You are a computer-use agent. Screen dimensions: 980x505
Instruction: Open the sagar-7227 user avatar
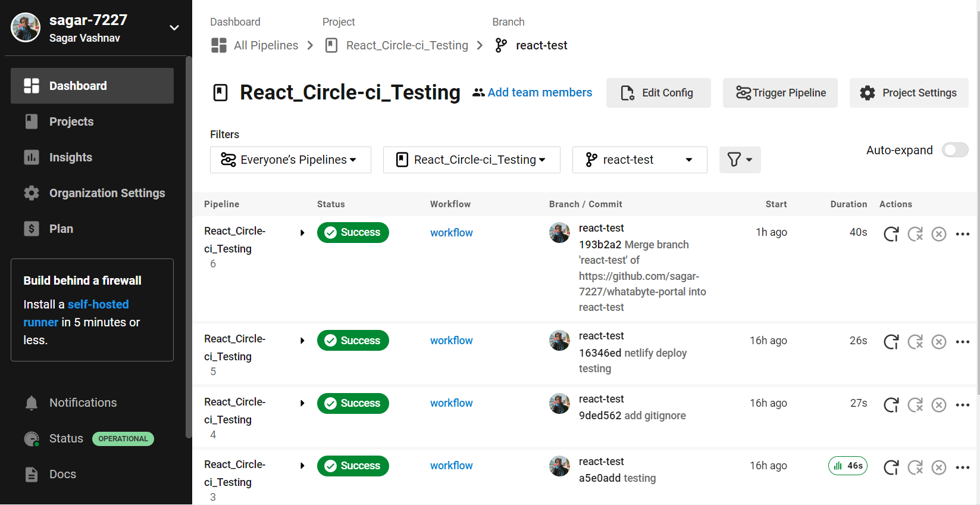[26, 27]
